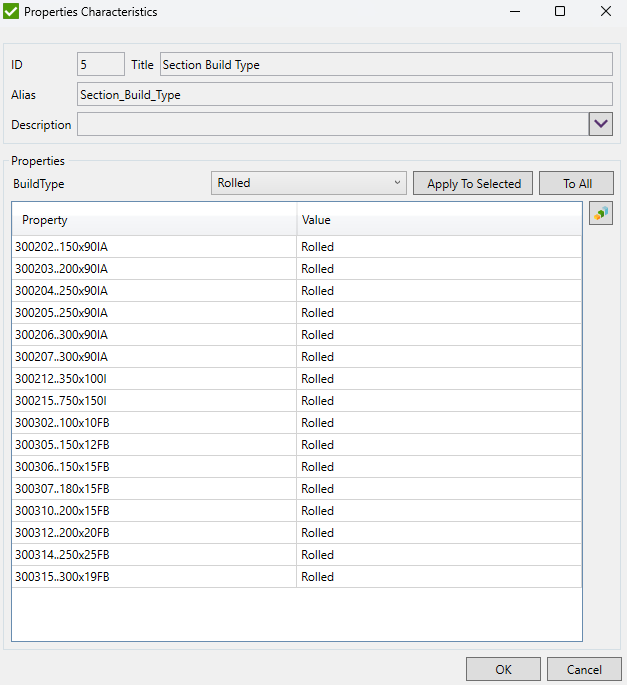Click the Value column header
627x685 pixels.
pos(438,220)
